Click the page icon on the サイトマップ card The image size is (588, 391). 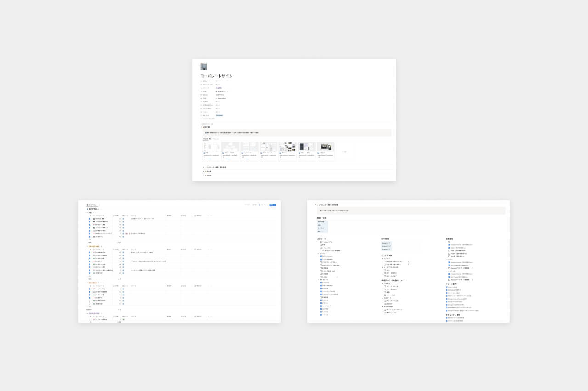[243, 153]
